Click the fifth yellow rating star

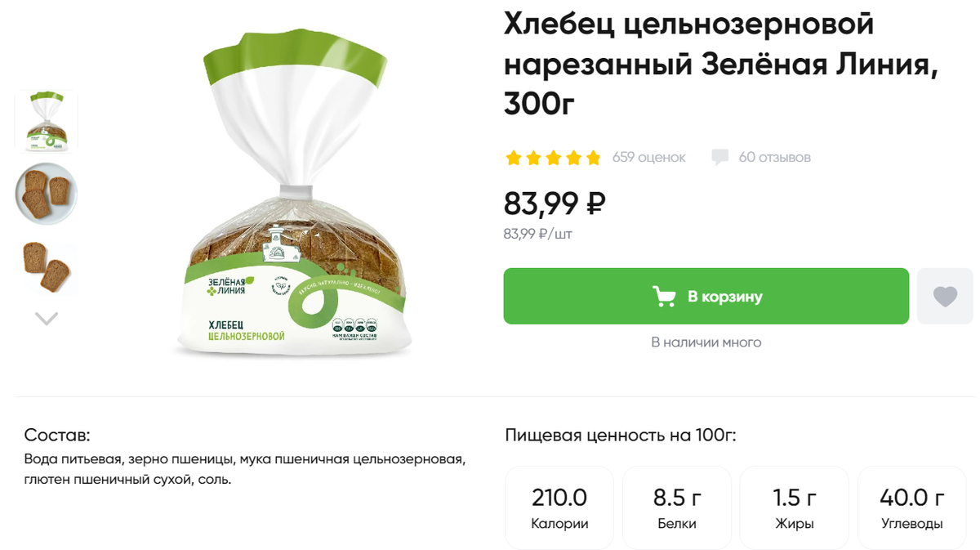point(593,158)
